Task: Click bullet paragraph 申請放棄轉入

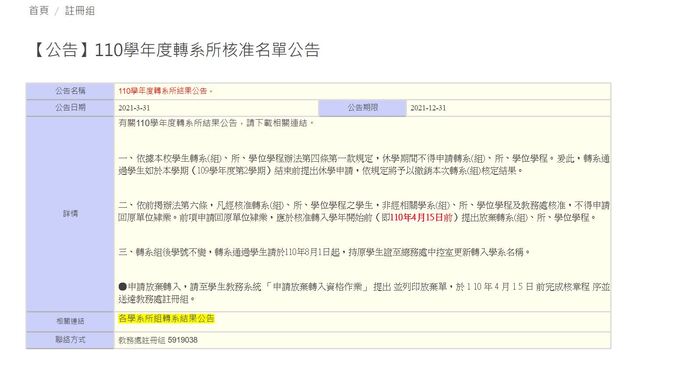Action: [x=364, y=293]
